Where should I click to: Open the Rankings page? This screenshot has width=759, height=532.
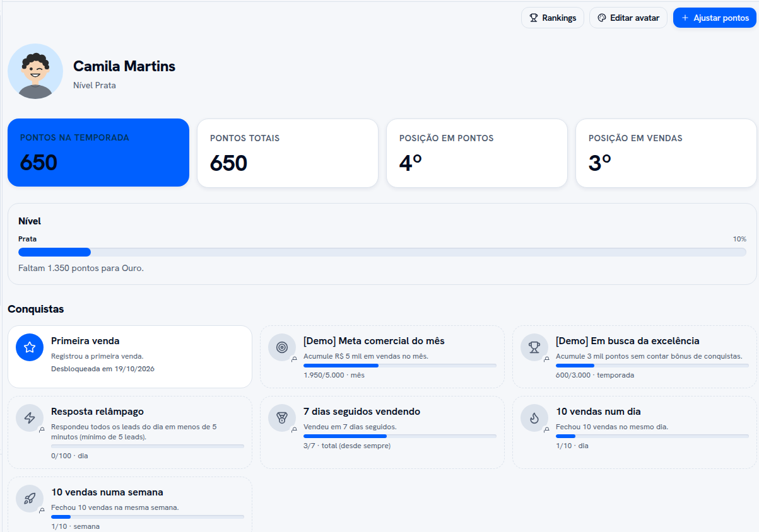(553, 18)
